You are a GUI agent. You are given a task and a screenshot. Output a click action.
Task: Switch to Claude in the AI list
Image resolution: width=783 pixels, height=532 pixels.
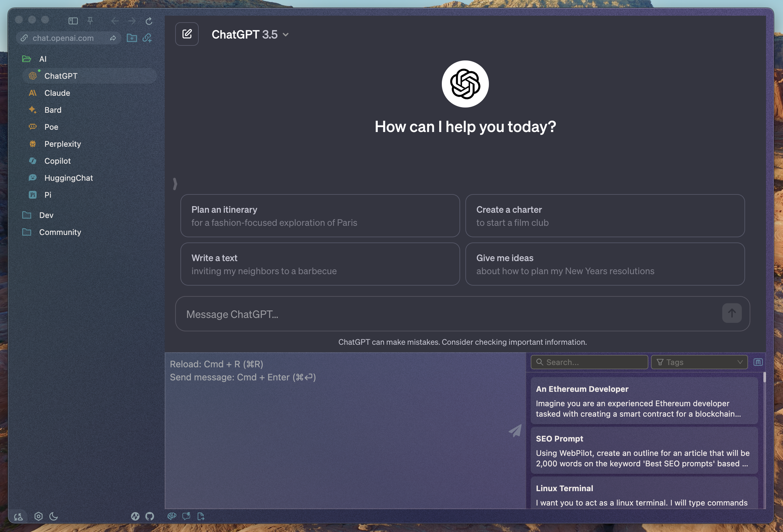pos(57,93)
